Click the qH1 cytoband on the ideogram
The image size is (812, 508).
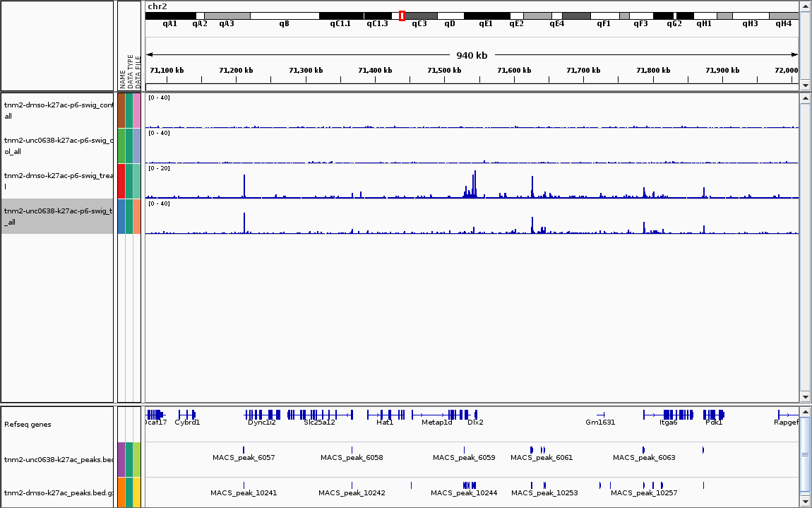(x=705, y=16)
